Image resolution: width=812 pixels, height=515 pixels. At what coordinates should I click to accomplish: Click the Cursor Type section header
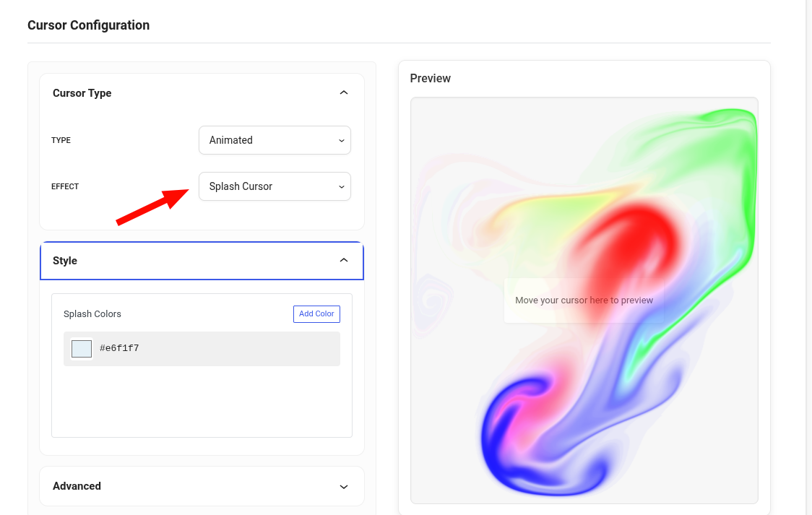[202, 93]
